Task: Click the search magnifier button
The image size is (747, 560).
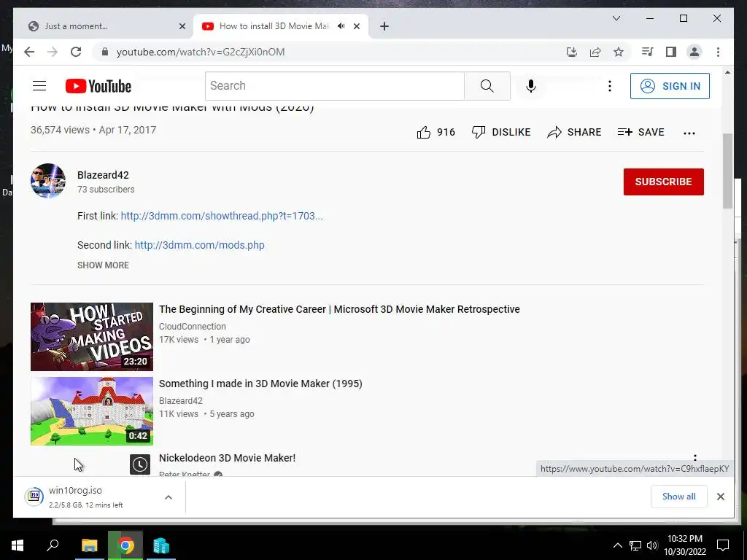Action: point(487,86)
